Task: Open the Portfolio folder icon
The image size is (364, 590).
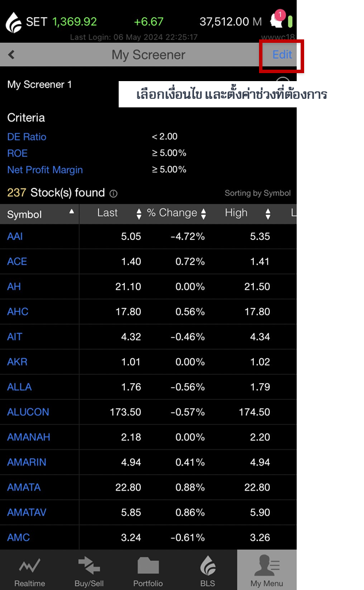Action: [148, 566]
